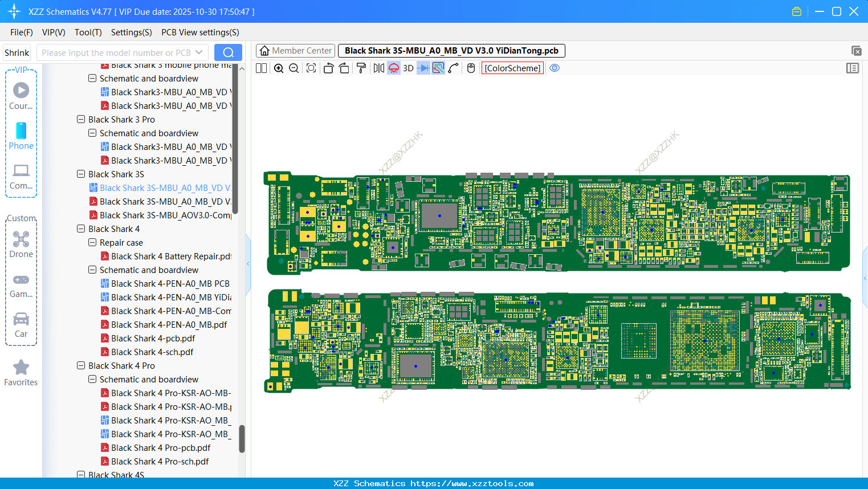Open the paint brush coloring tool

pos(361,68)
